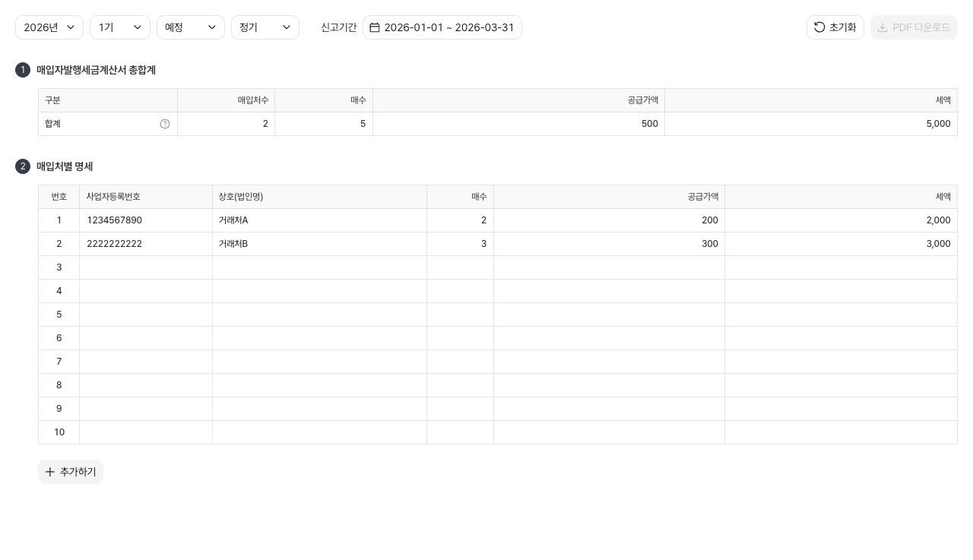Click the reset arrow icon in 초기화

[819, 27]
